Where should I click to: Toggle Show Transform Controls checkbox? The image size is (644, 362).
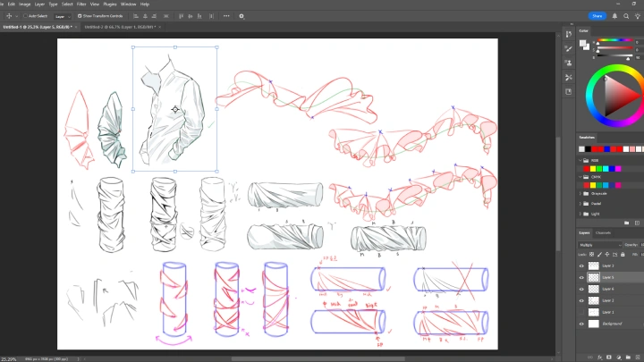click(80, 16)
